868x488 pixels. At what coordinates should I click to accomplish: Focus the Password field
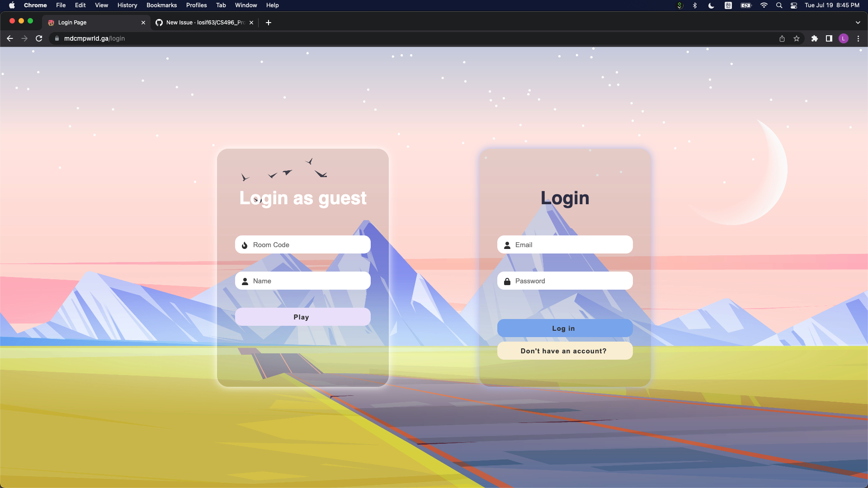565,281
